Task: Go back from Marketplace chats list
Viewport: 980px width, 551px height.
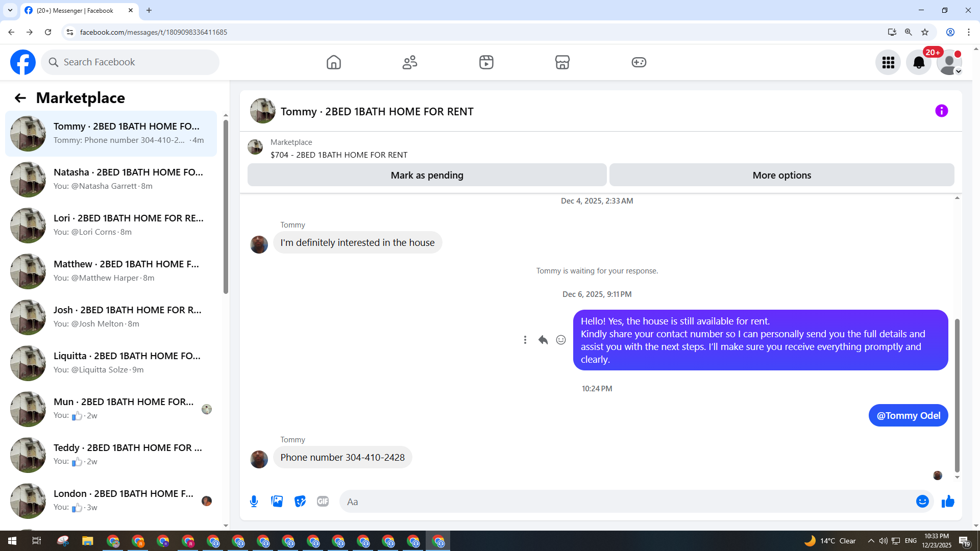Action: click(x=20, y=98)
